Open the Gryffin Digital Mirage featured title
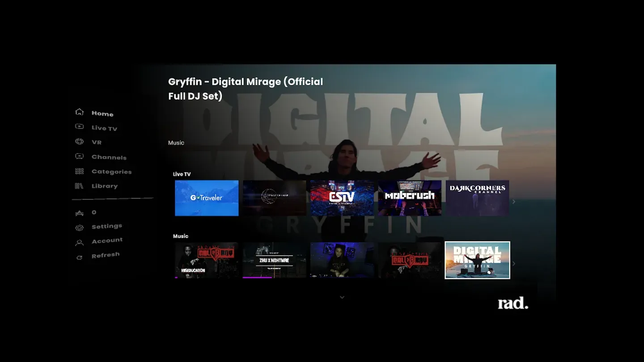 coord(245,88)
